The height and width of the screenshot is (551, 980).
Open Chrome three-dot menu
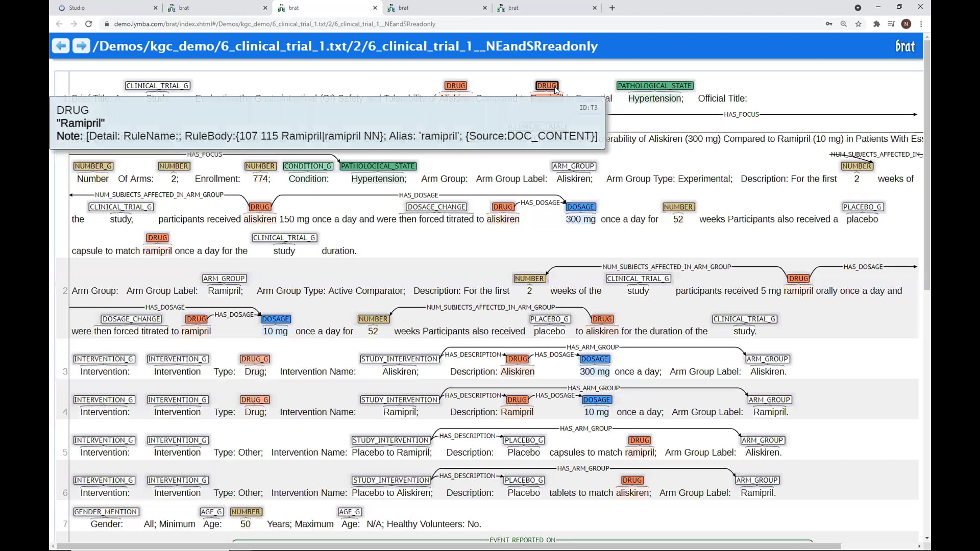921,24
